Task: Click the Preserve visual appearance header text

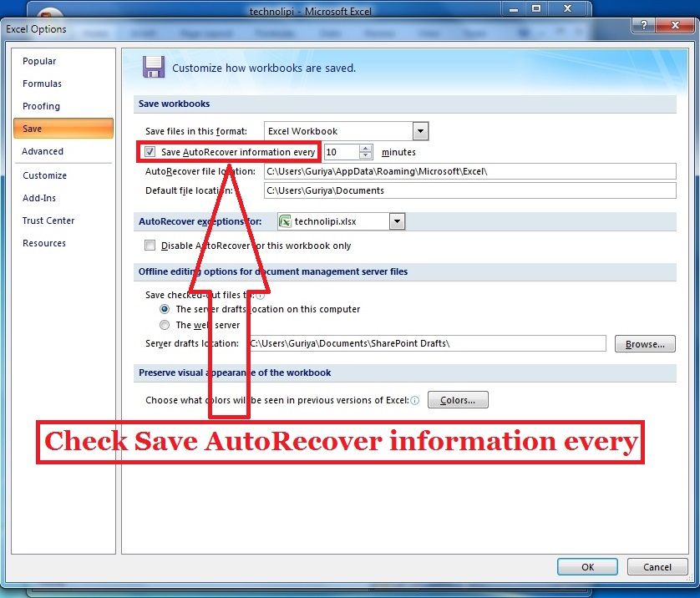Action: [x=235, y=372]
